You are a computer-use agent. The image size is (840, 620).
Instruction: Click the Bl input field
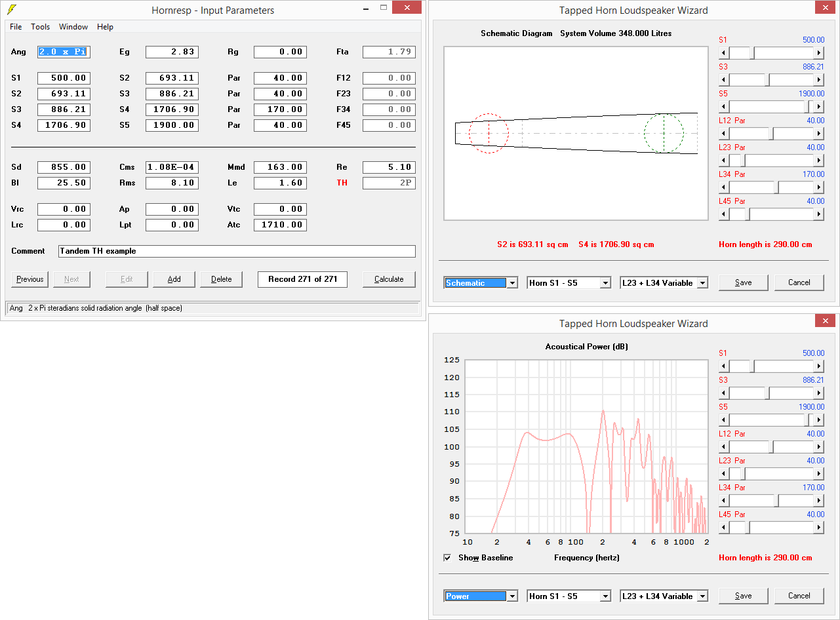pos(64,183)
